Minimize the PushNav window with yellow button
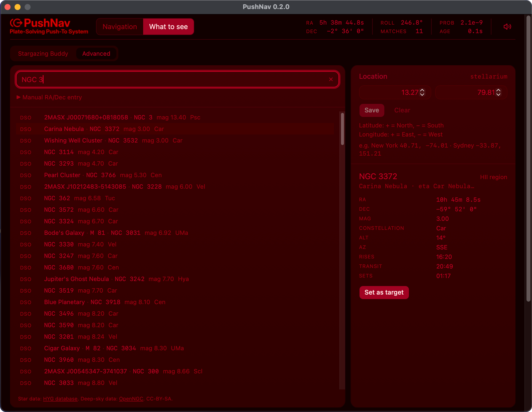 18,7
